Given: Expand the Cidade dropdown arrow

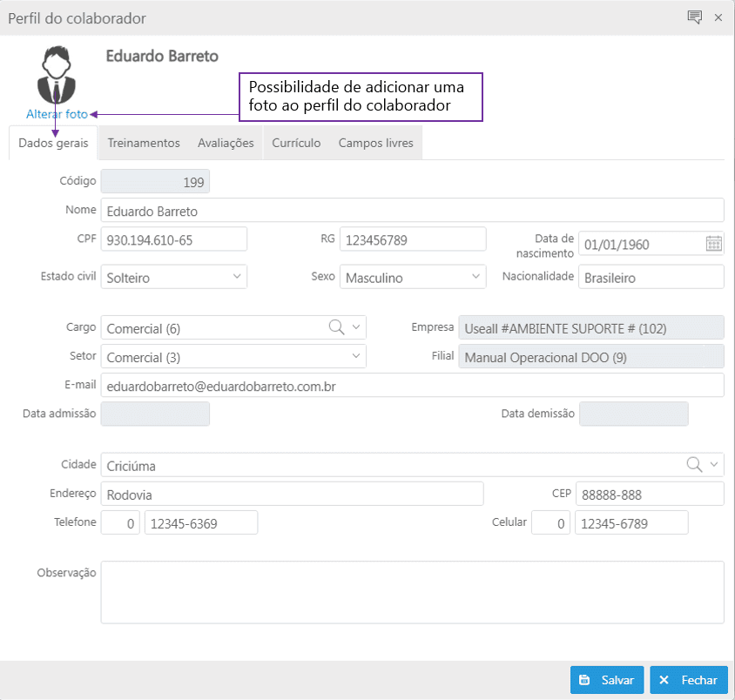Looking at the screenshot, I should pos(714,464).
